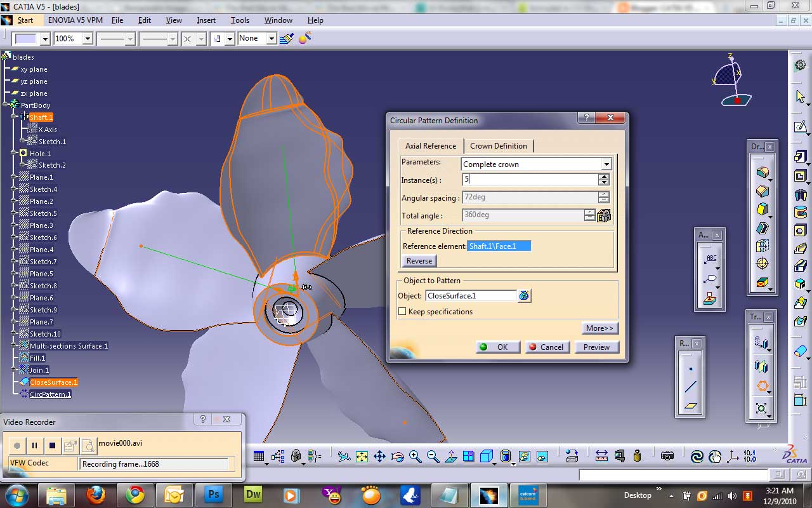Image resolution: width=812 pixels, height=508 pixels.
Task: Select the Line tool in the Reference Elements palette
Action: 691,387
